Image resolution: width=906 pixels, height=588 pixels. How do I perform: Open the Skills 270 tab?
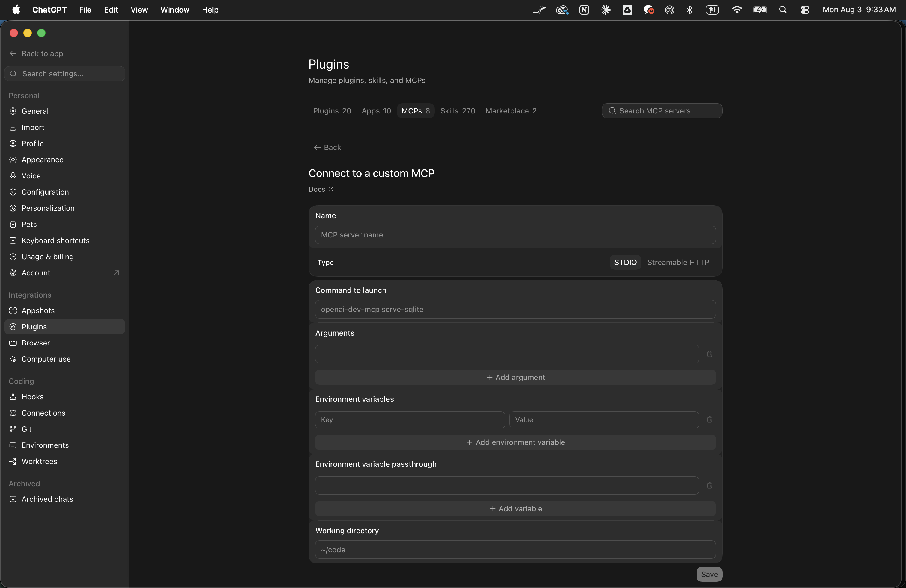point(457,111)
